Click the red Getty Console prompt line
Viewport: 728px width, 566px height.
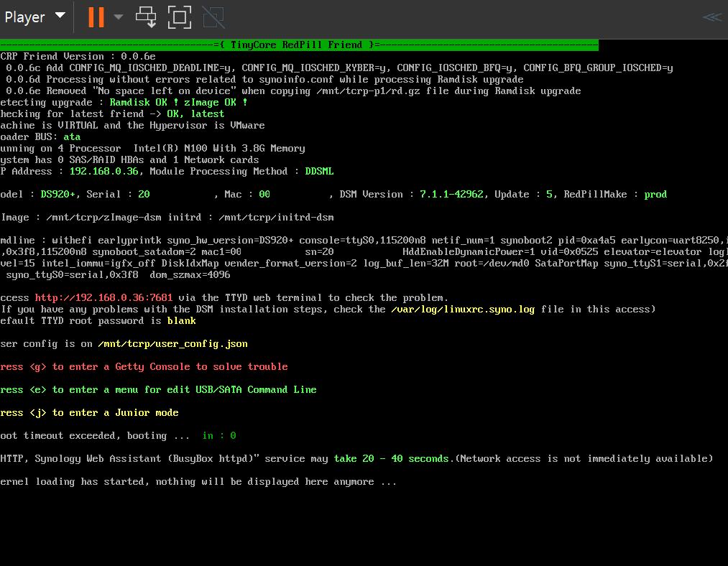(x=144, y=366)
